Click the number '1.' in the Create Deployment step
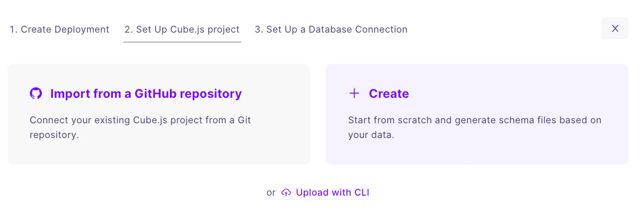This screenshot has height=222, width=644. (x=14, y=29)
